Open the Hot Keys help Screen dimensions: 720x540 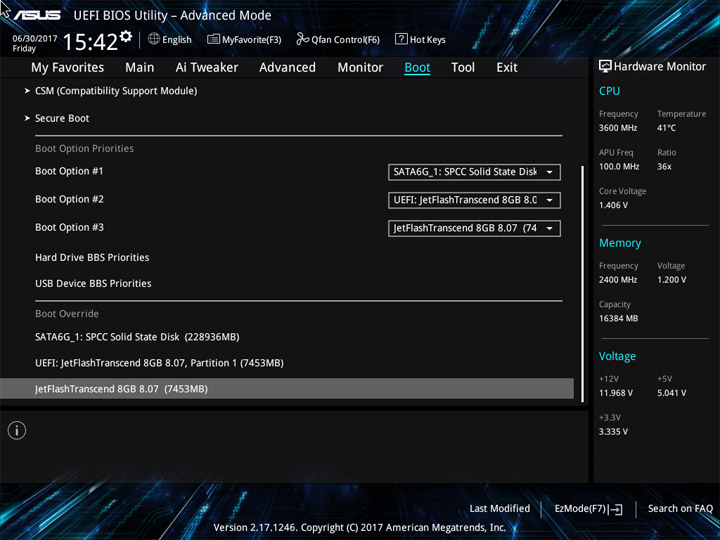[x=428, y=40]
